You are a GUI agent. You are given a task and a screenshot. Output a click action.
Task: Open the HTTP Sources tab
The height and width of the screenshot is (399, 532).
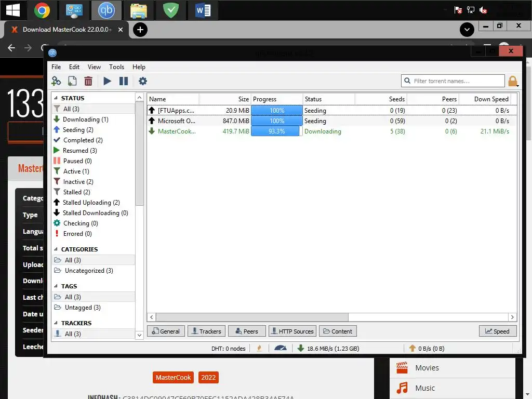[292, 331]
